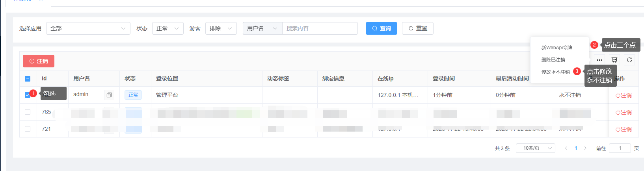This screenshot has height=171, width=644.
Task: Uncheck the admin row checkbox
Action: coord(28,95)
